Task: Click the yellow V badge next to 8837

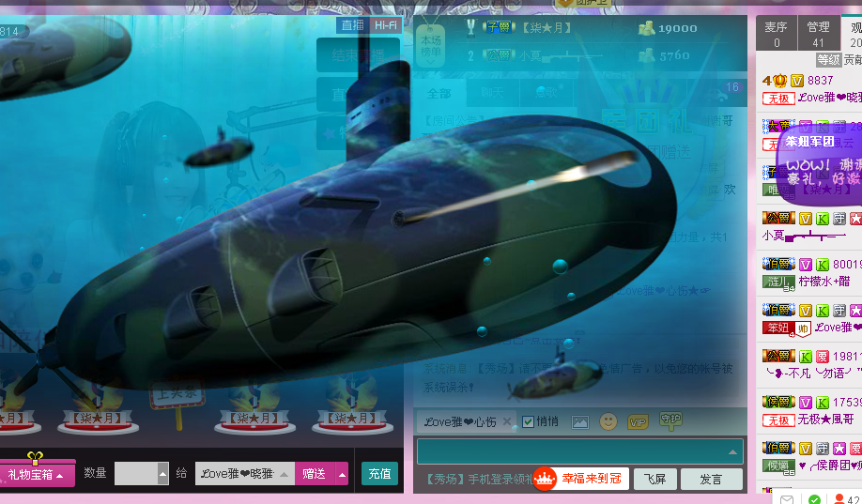Action: pyautogui.click(x=797, y=82)
